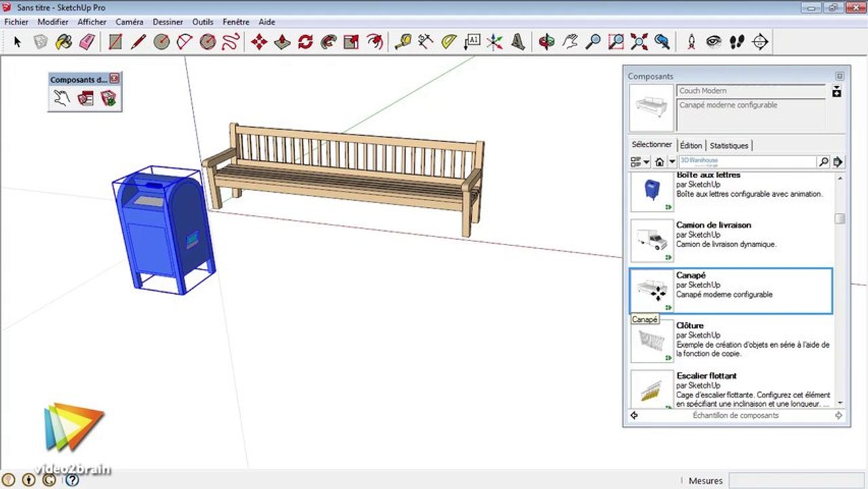Viewport: 868px width, 489px height.
Task: Open the Caméra menu
Action: [x=130, y=22]
